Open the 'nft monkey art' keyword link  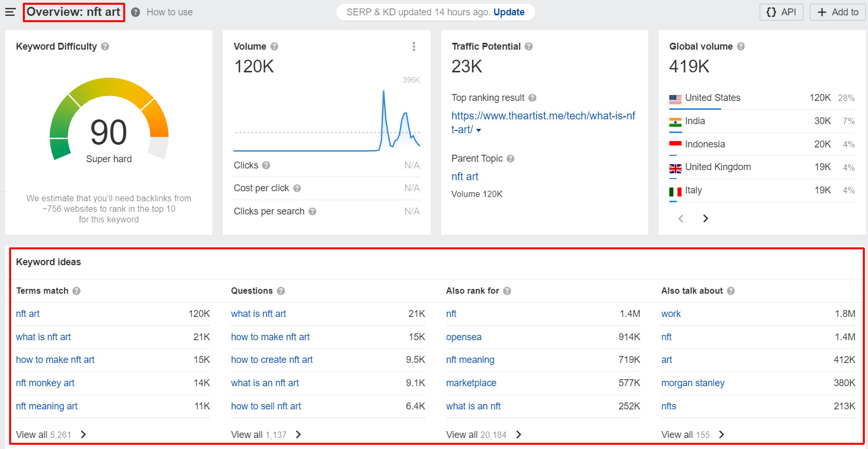pyautogui.click(x=45, y=383)
